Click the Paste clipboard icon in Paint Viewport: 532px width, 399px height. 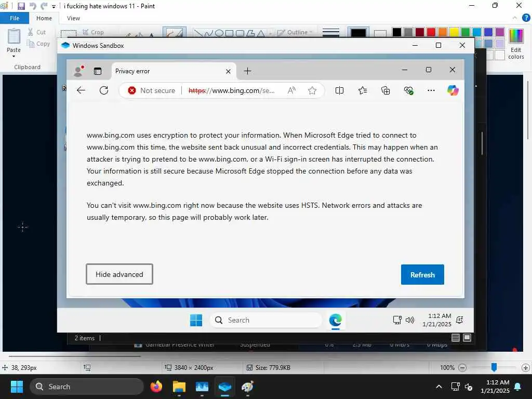(14, 36)
